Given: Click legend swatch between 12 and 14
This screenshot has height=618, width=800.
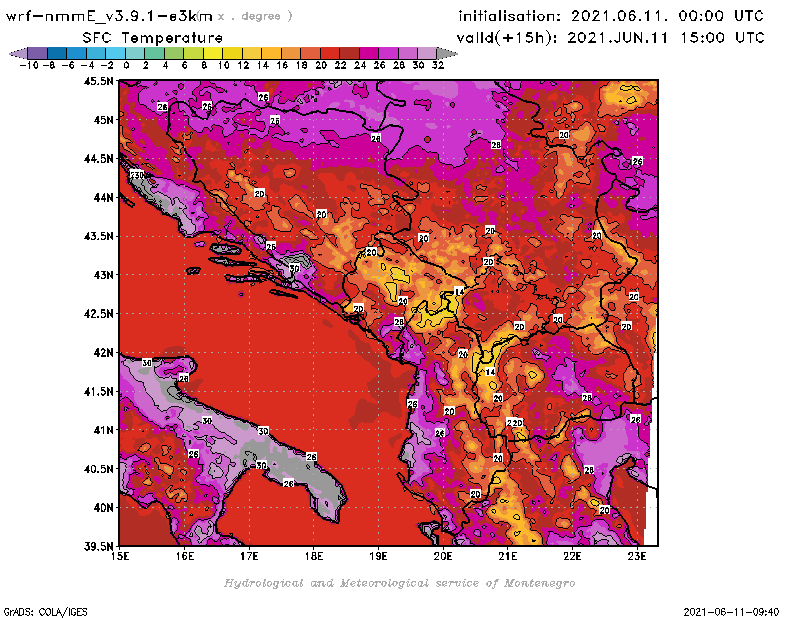Looking at the screenshot, I should click(x=252, y=53).
